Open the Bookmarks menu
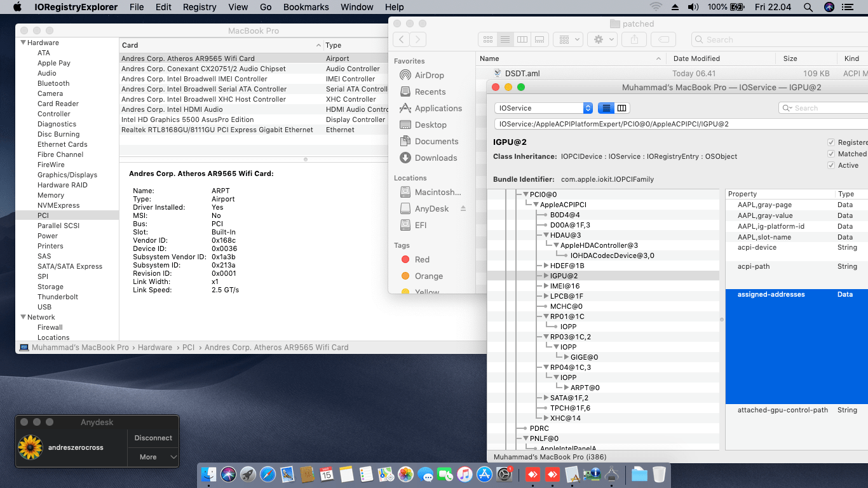This screenshot has height=488, width=868. coord(306,7)
